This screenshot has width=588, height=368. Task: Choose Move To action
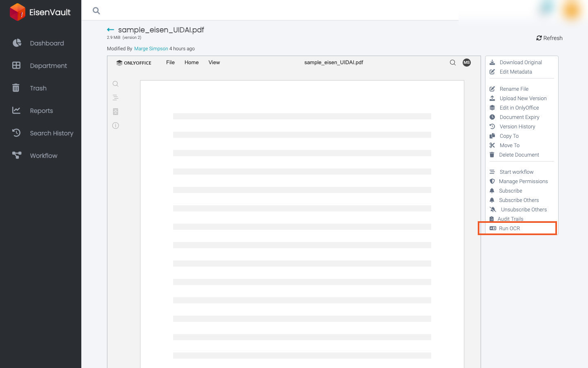tap(510, 146)
